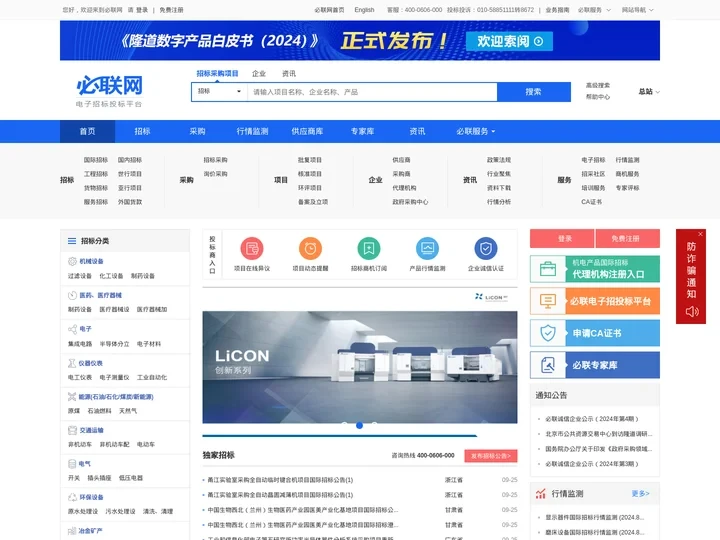Switch to the 资讯 search tab
The height and width of the screenshot is (540, 720).
coord(289,73)
